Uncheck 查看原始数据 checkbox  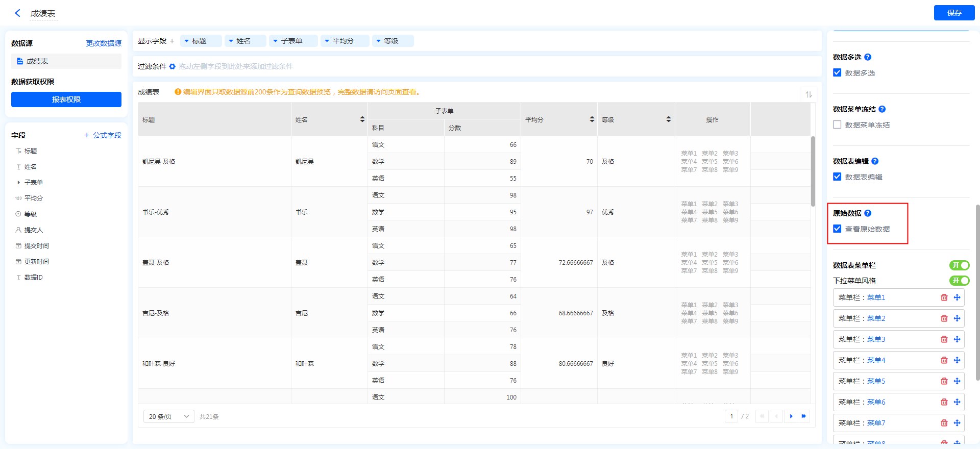pos(837,229)
